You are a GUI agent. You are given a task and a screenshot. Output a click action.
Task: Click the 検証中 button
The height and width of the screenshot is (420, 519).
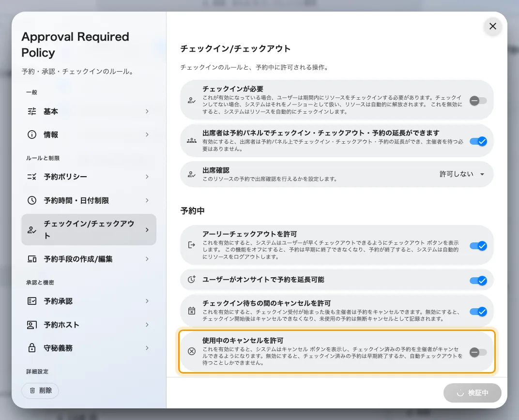click(x=473, y=393)
